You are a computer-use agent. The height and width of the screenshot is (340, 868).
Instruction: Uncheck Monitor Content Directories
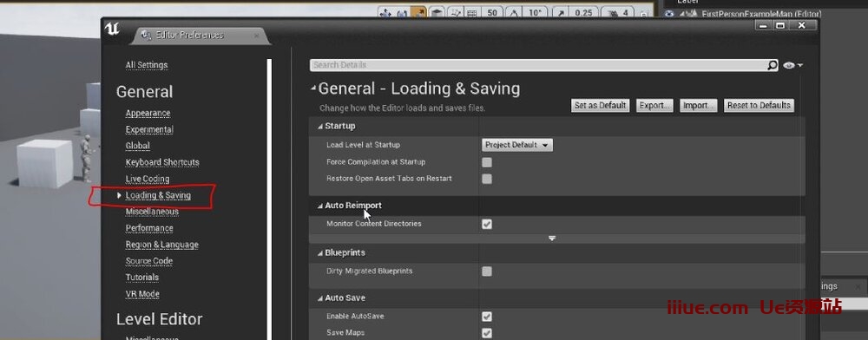click(x=487, y=225)
